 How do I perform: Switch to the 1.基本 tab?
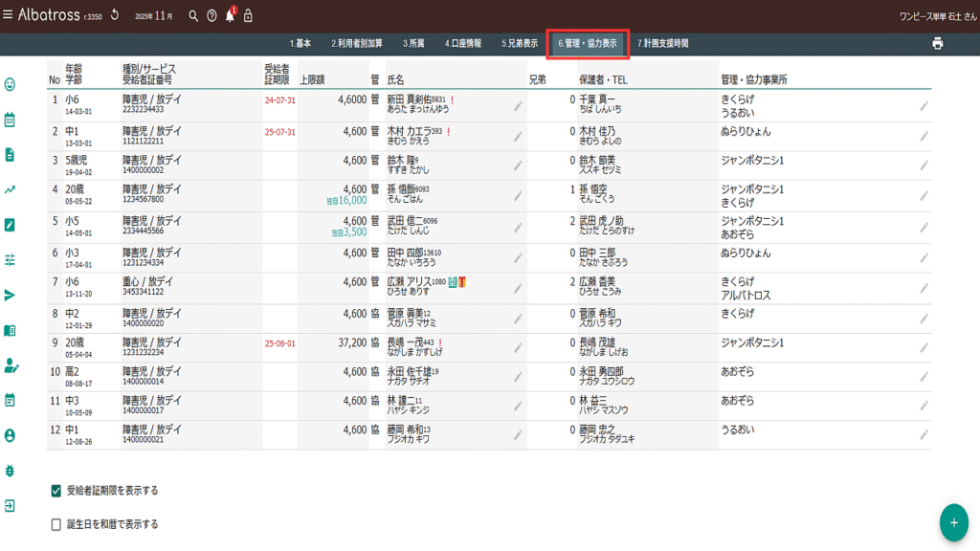coord(301,43)
